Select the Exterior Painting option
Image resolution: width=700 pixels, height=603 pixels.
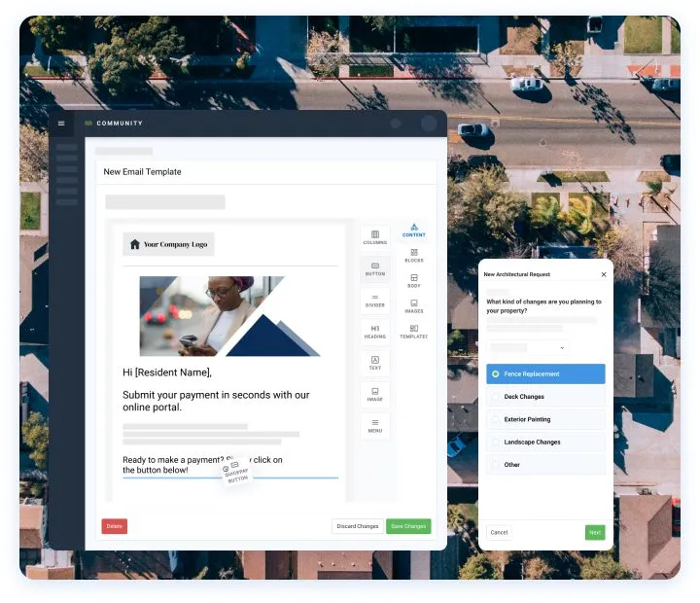tap(545, 419)
